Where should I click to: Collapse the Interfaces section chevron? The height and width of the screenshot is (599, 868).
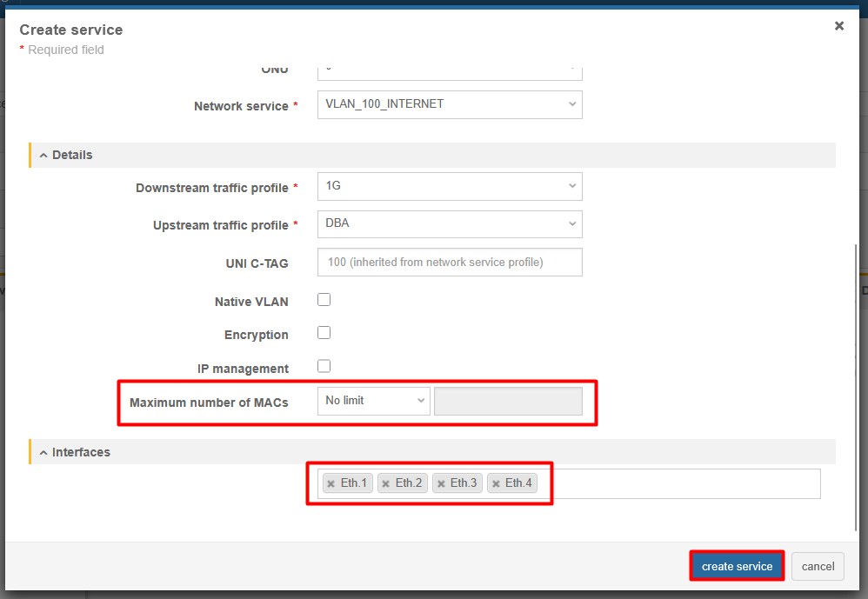(x=43, y=452)
